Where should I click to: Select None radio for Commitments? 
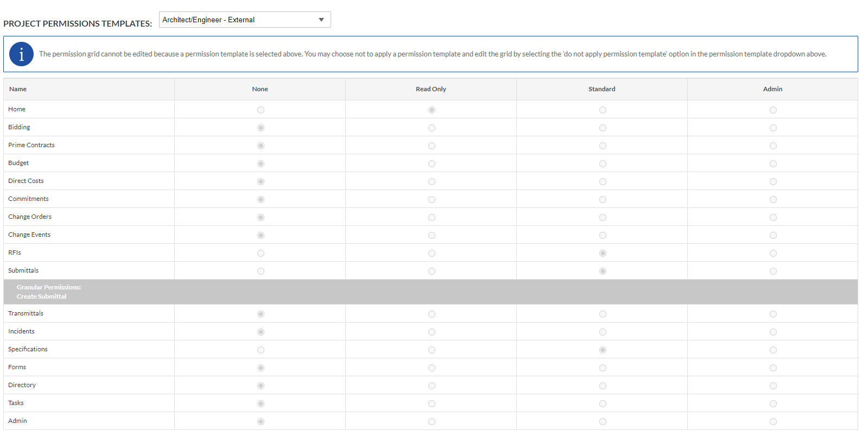point(261,199)
